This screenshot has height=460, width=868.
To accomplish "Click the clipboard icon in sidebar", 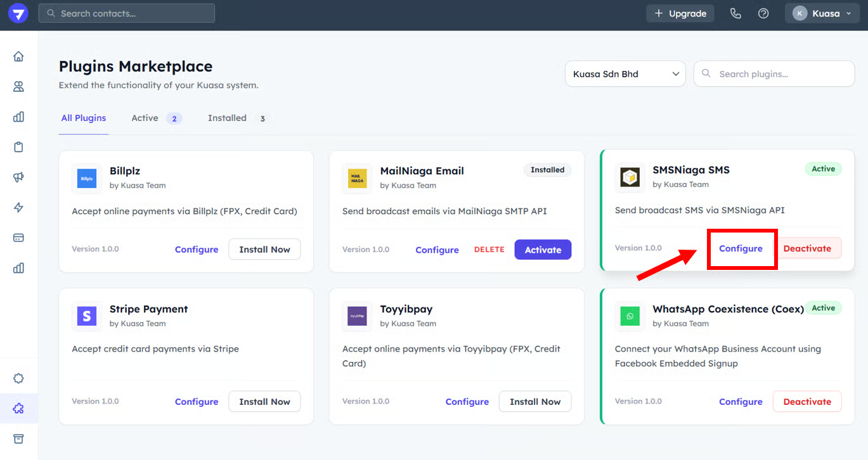I will [18, 147].
